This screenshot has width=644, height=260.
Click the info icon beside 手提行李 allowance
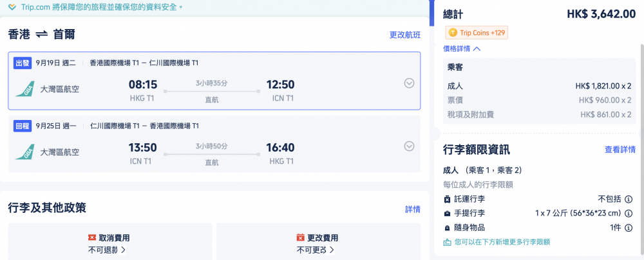[628, 214]
